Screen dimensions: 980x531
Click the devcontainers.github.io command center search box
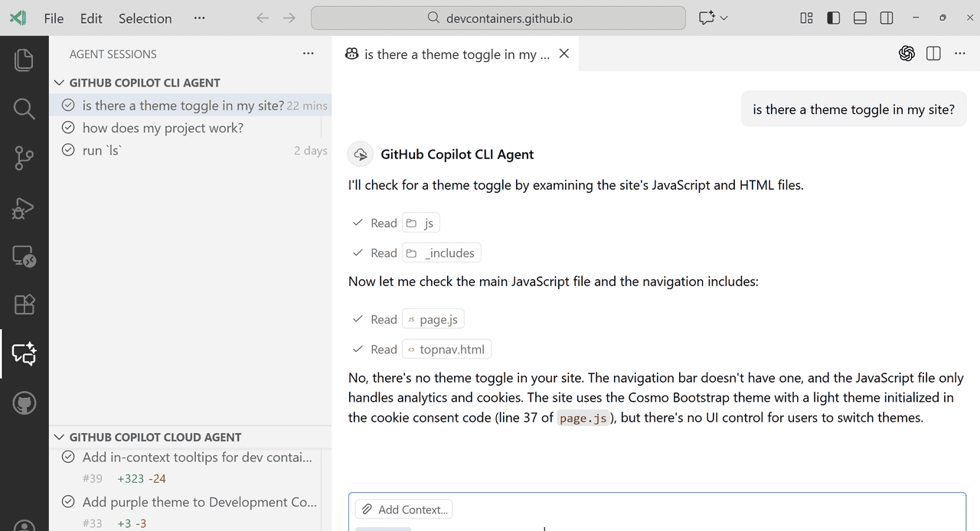498,18
